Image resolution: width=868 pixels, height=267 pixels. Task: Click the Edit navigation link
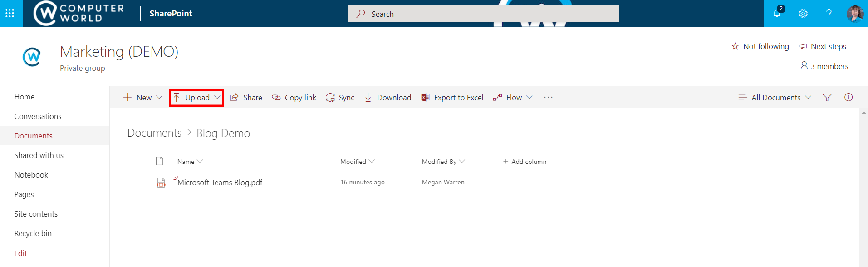pyautogui.click(x=20, y=253)
